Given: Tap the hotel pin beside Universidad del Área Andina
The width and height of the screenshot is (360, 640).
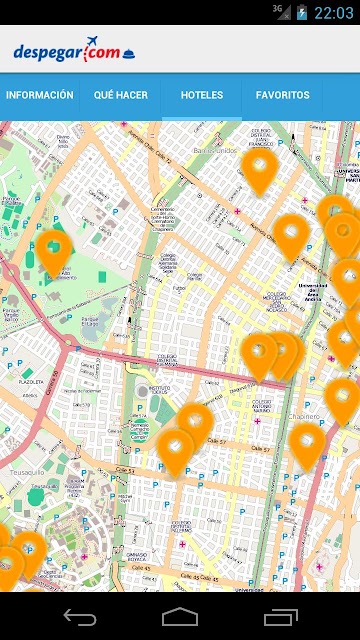Looking at the screenshot, I should tap(347, 282).
